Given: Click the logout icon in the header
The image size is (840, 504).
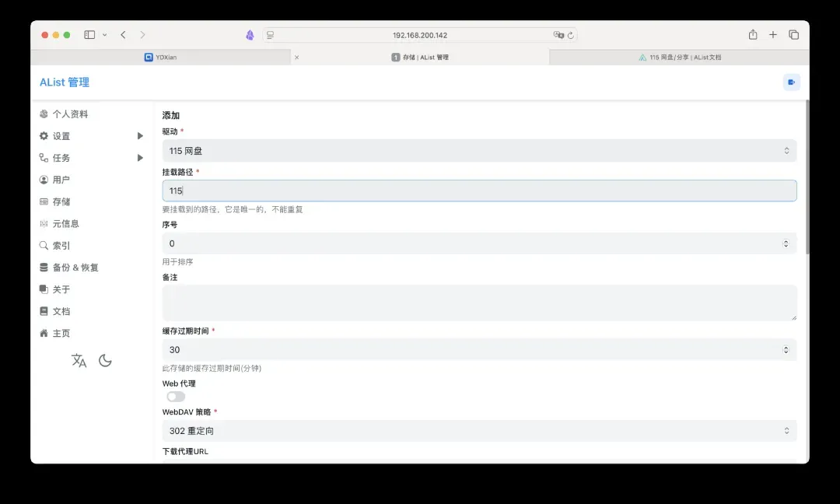Looking at the screenshot, I should tap(791, 82).
